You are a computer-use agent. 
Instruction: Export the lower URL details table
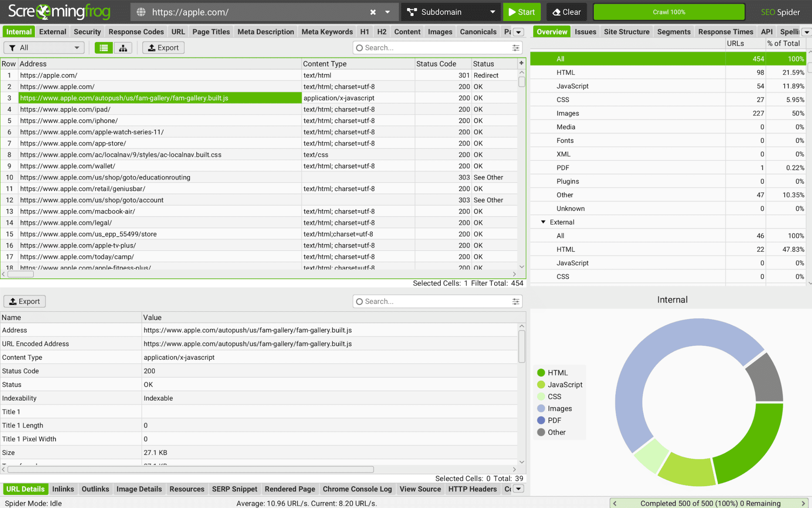(x=25, y=301)
